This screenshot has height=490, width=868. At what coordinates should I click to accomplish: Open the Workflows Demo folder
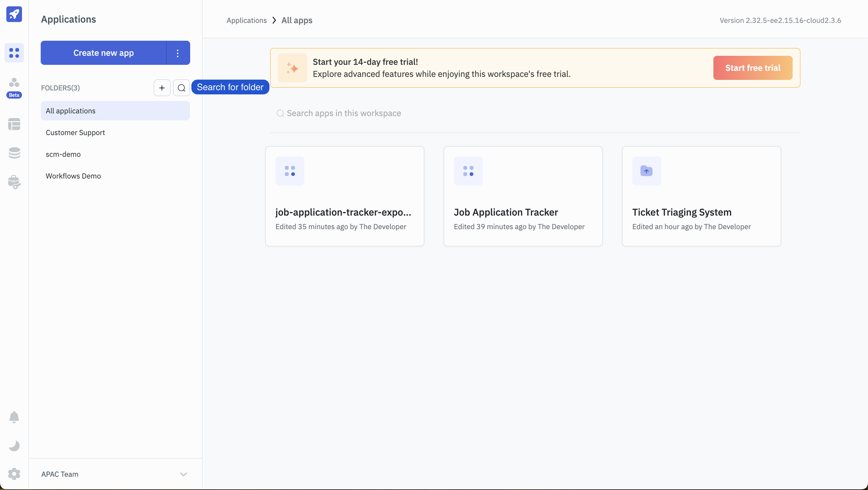pyautogui.click(x=115, y=176)
